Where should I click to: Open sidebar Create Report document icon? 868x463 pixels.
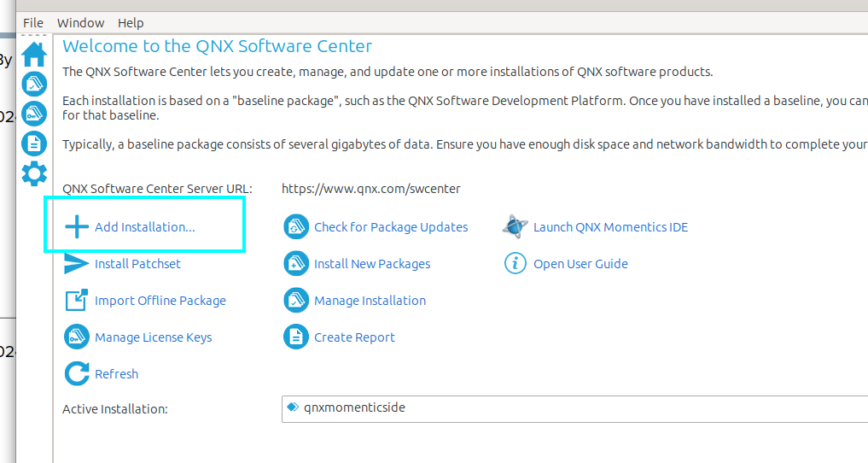pyautogui.click(x=34, y=144)
